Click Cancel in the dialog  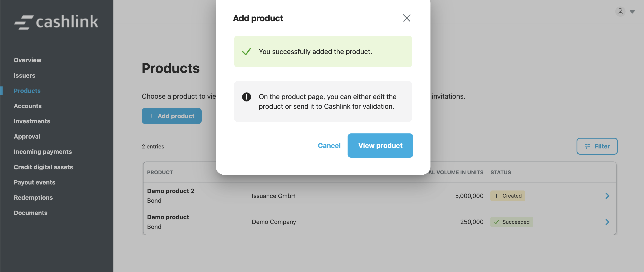pyautogui.click(x=329, y=145)
